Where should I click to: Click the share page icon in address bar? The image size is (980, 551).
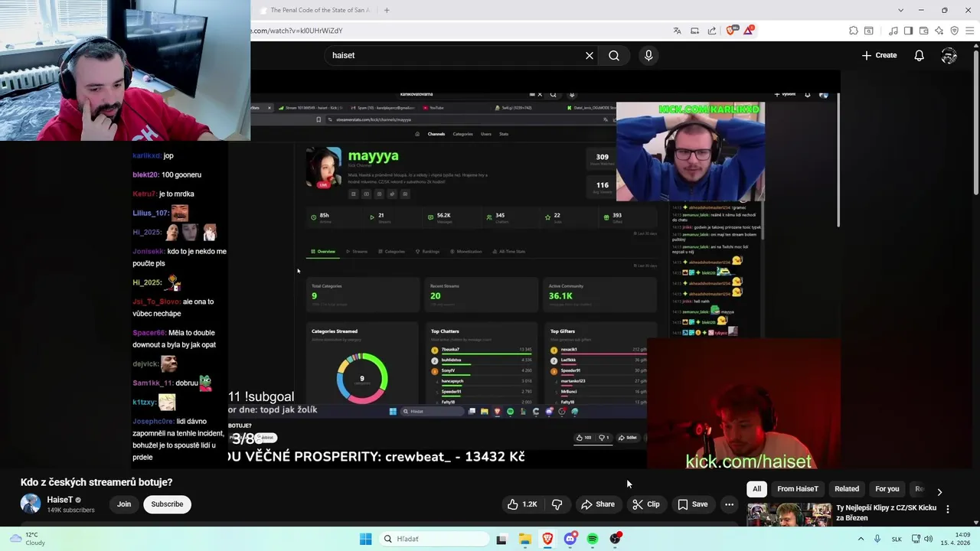point(712,31)
